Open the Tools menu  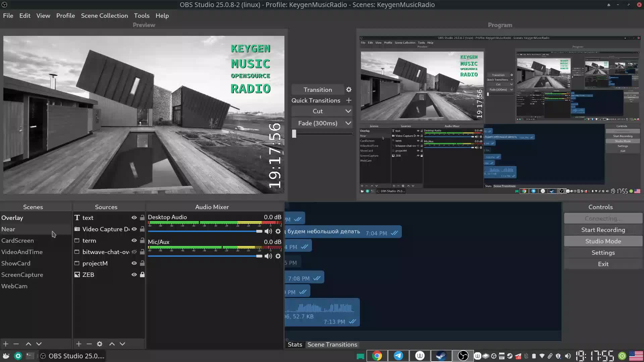point(142,15)
